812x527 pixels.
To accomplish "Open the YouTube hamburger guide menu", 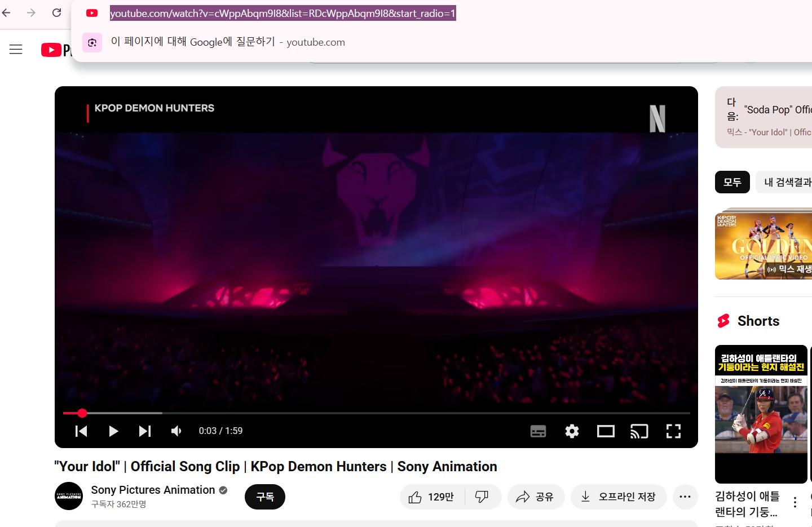I will click(16, 50).
